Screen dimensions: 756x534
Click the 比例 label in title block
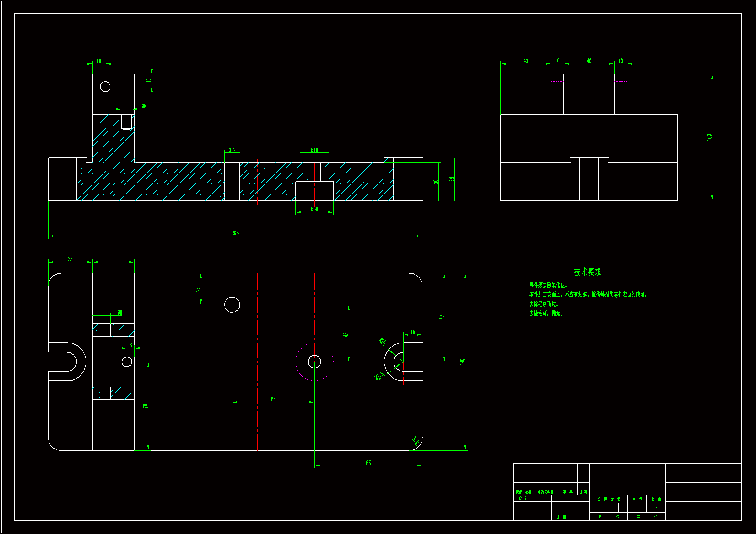point(656,499)
